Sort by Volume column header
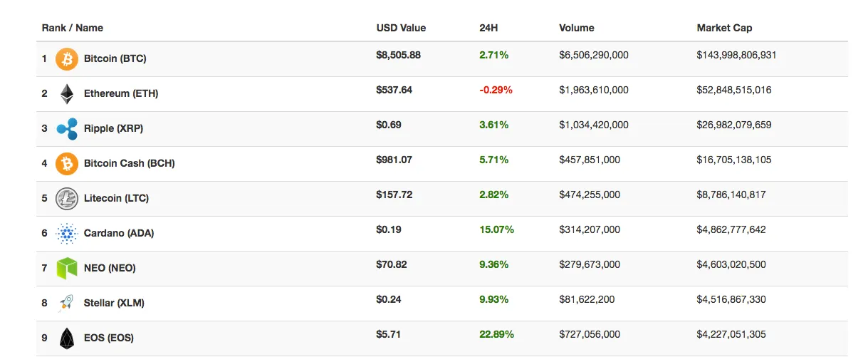Image resolution: width=868 pixels, height=357 pixels. pos(577,28)
